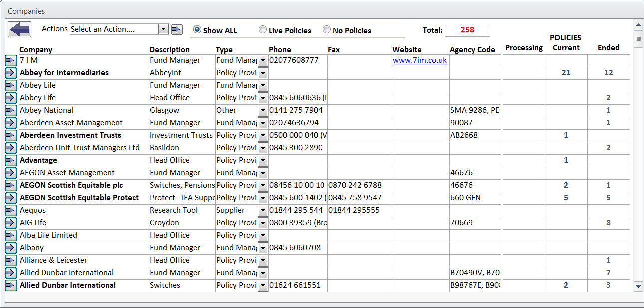The width and height of the screenshot is (644, 308).
Task: Click the scrollbar up arrow
Action: 638,24
